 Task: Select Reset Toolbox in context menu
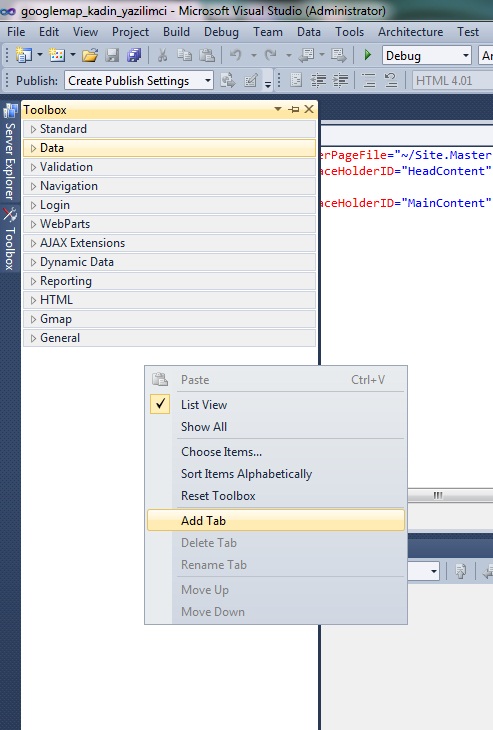(x=276, y=496)
